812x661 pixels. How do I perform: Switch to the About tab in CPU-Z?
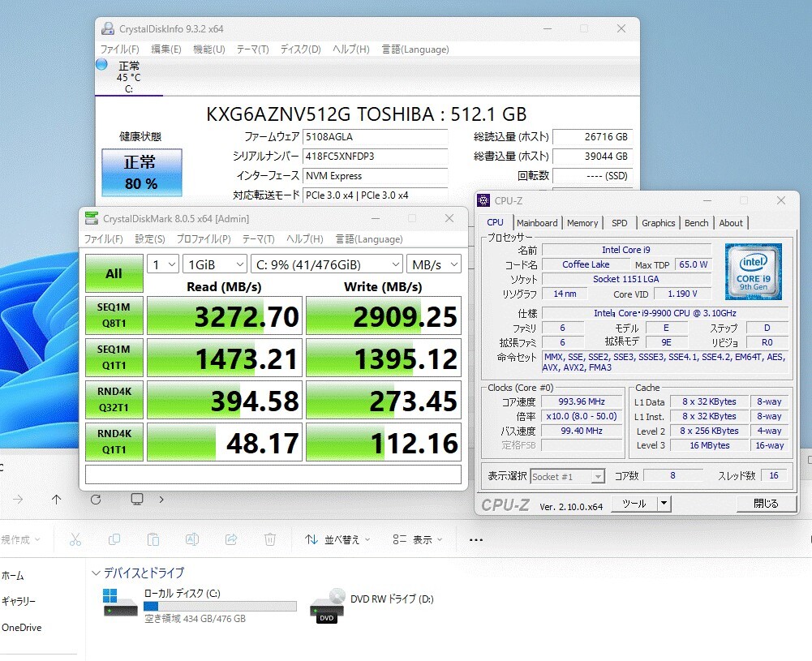coord(731,222)
